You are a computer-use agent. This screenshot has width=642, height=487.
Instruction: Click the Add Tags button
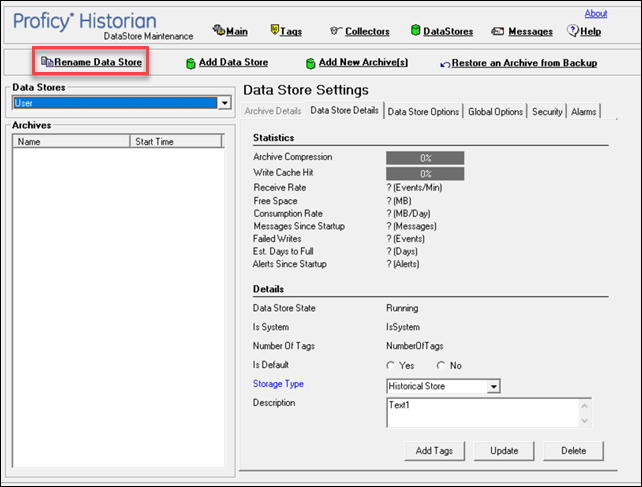coord(434,451)
